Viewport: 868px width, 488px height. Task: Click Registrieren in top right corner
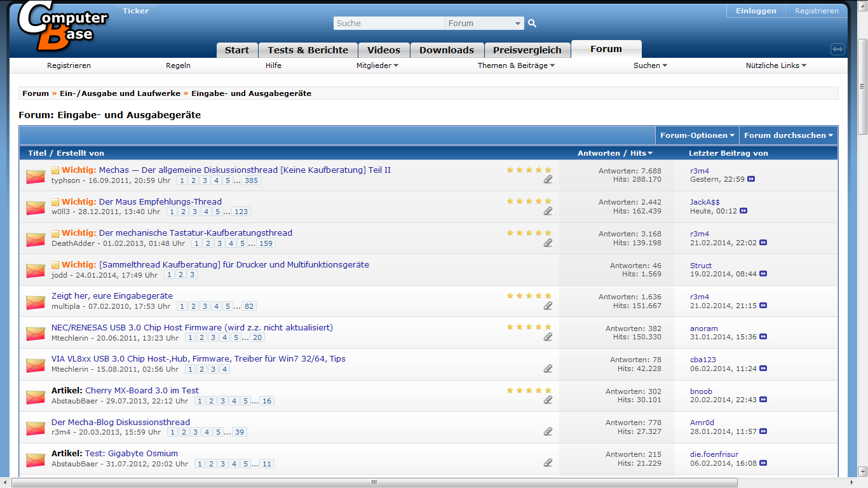click(x=817, y=11)
